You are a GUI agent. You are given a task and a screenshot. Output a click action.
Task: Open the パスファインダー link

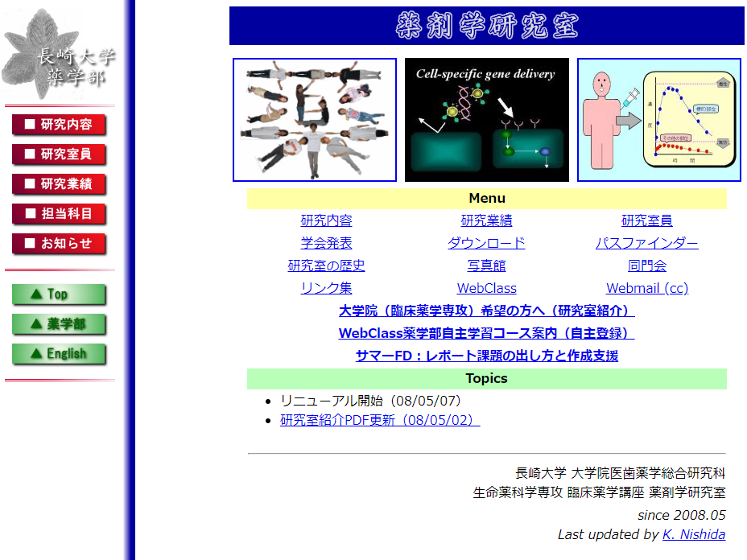pos(646,243)
